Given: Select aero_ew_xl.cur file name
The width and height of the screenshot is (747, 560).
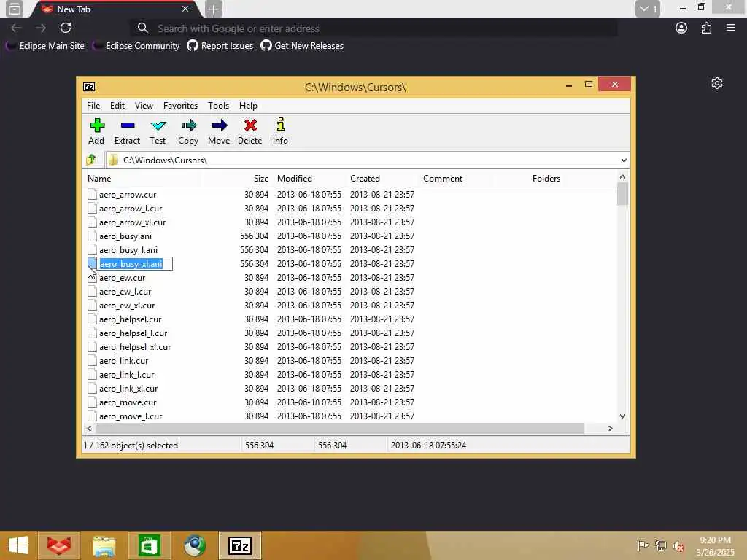Looking at the screenshot, I should point(127,306).
